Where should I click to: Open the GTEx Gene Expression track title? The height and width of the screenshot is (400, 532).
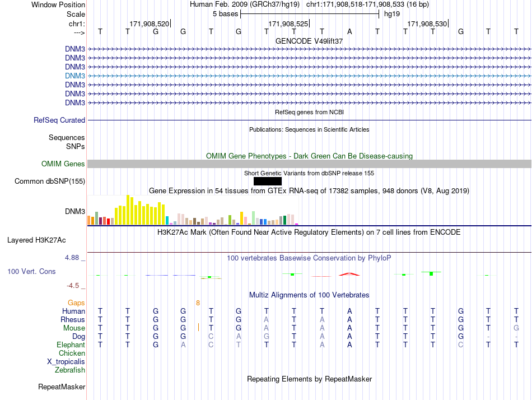click(309, 191)
